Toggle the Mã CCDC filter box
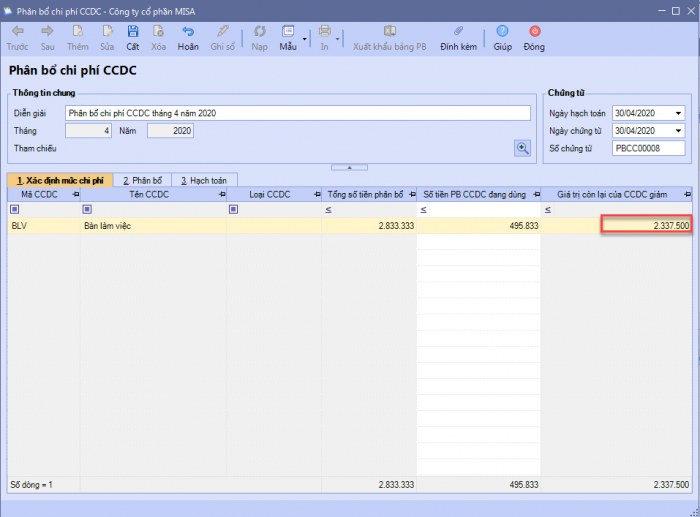Screen dimensions: 700x517 click(x=14, y=210)
